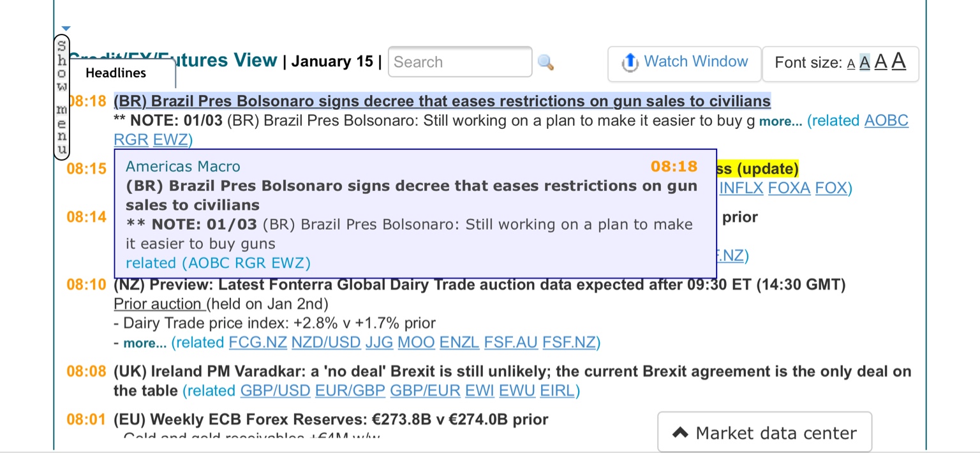
Task: Open the GBP/USD related ticker link
Action: click(x=275, y=390)
